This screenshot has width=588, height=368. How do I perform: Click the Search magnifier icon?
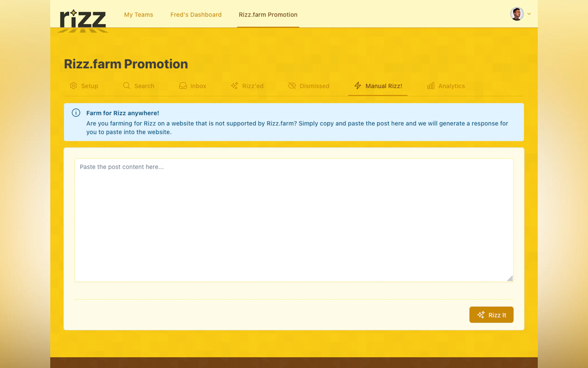126,86
